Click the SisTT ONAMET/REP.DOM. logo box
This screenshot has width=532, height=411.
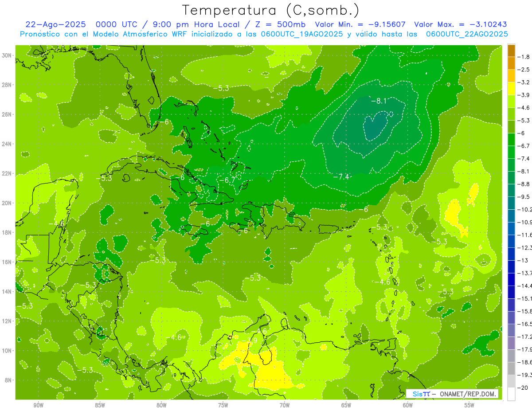click(452, 394)
